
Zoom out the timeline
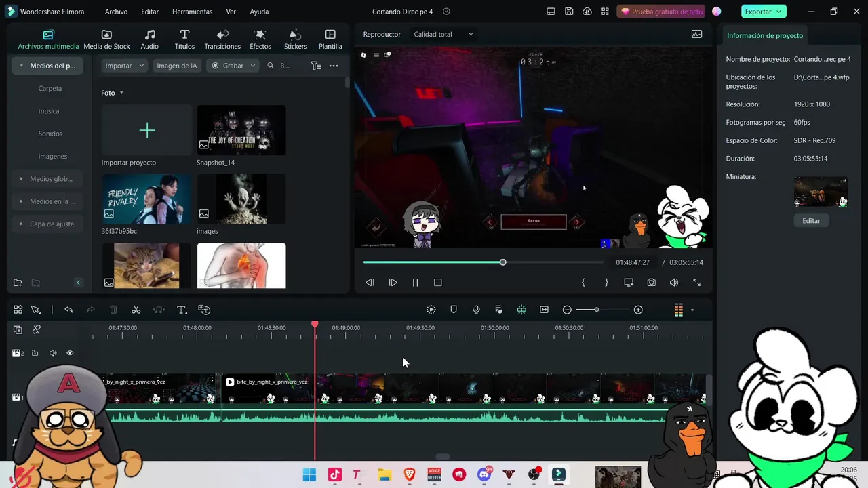(x=567, y=310)
